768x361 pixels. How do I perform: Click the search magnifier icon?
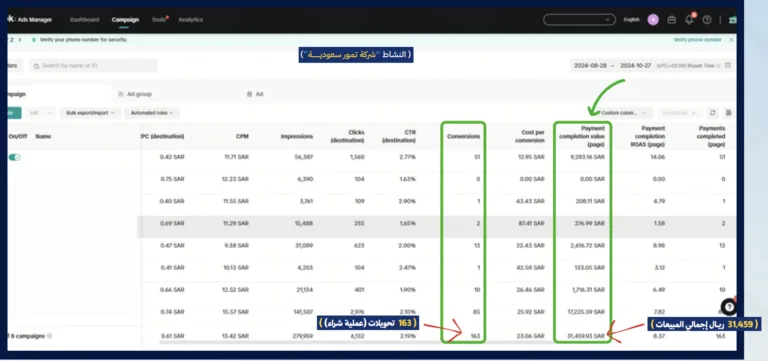(37, 66)
